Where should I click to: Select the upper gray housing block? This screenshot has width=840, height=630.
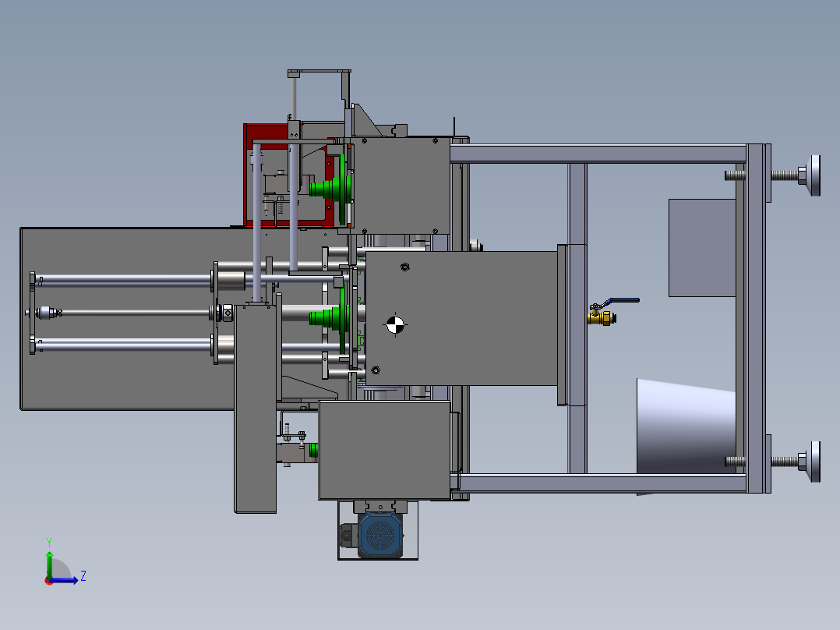(402, 186)
